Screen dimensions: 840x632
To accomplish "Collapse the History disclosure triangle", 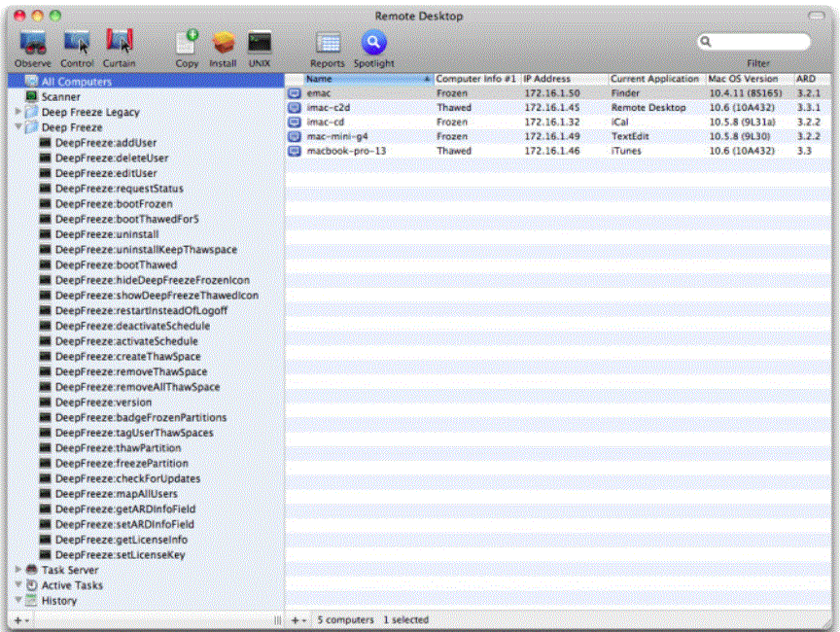I will coord(18,601).
